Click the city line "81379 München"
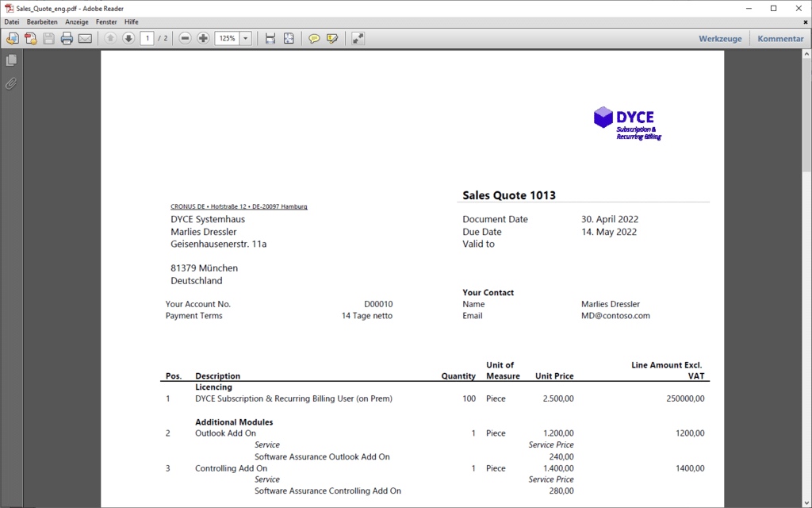 point(204,268)
